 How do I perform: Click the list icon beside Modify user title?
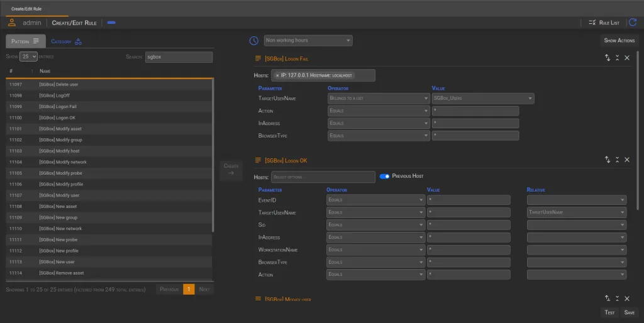click(x=258, y=298)
